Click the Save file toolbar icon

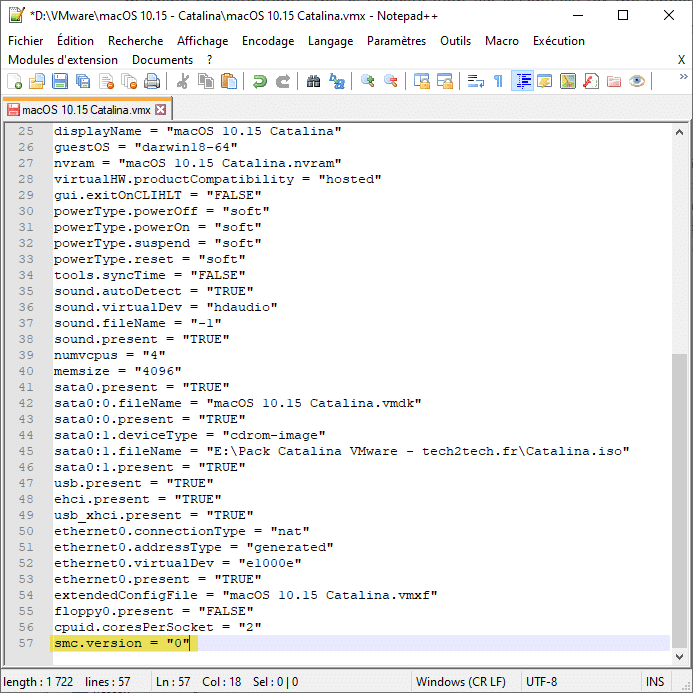point(59,82)
